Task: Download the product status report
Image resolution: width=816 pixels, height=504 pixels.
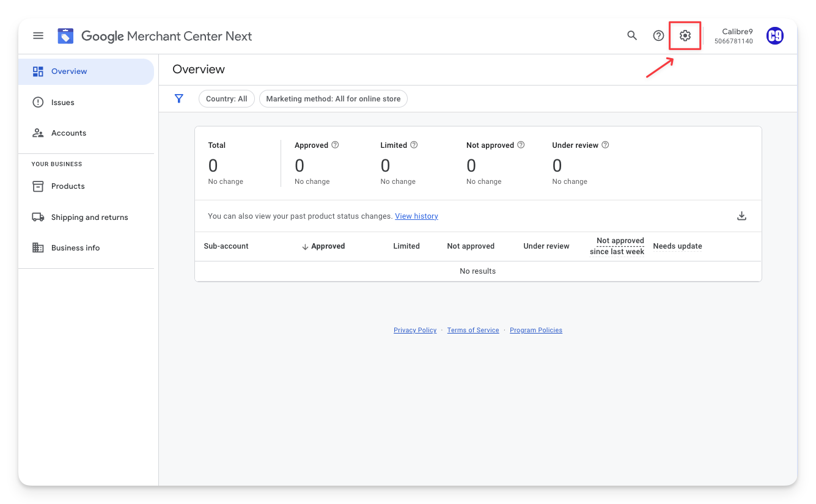Action: [741, 216]
